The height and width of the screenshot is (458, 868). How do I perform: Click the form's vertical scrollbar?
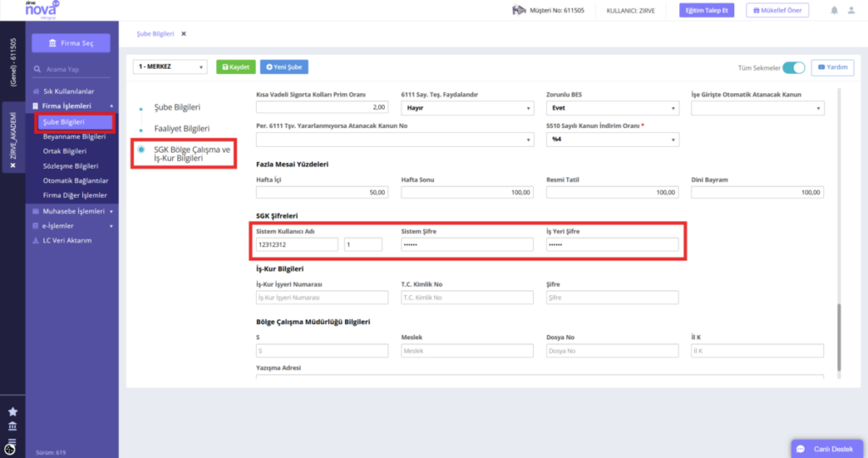[x=839, y=337]
